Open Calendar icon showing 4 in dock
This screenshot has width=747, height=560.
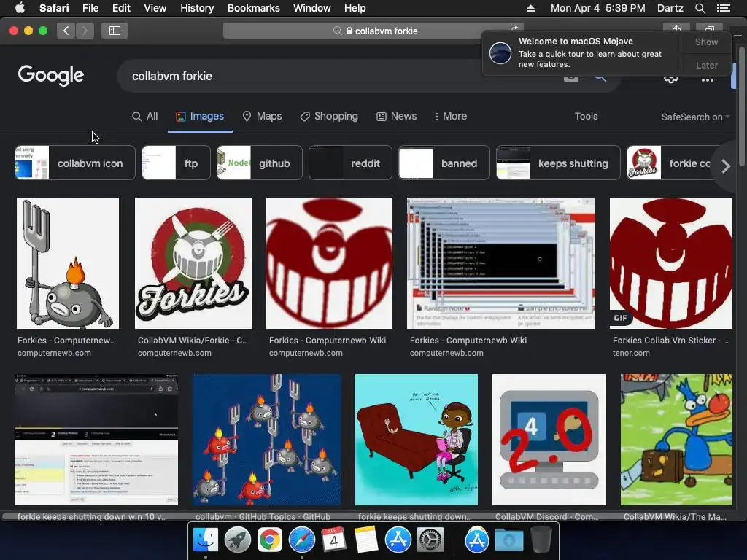point(333,540)
